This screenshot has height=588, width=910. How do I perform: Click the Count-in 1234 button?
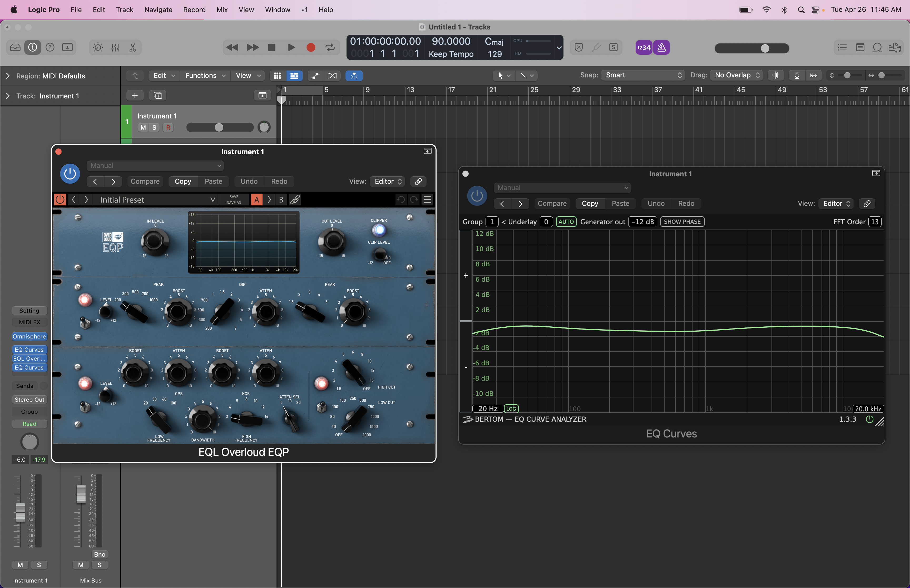pyautogui.click(x=644, y=47)
